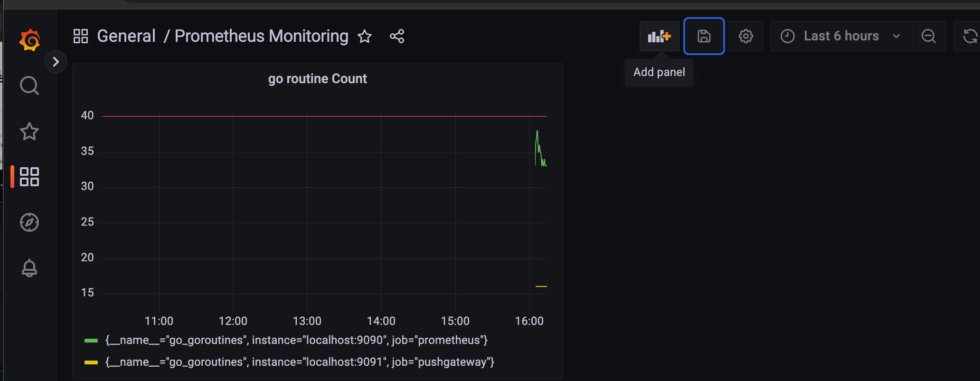Click the 11:00 time axis label
The width and height of the screenshot is (980, 381).
[x=159, y=321]
